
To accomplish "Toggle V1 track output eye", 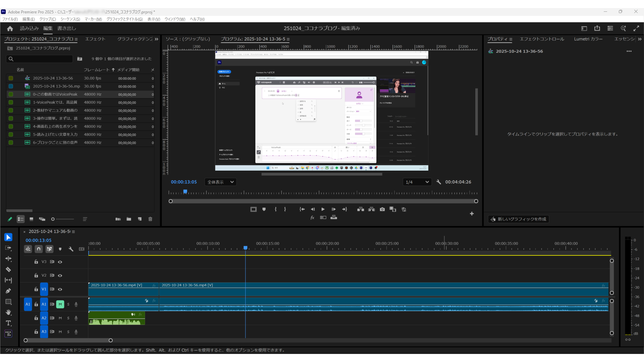I will coord(60,289).
